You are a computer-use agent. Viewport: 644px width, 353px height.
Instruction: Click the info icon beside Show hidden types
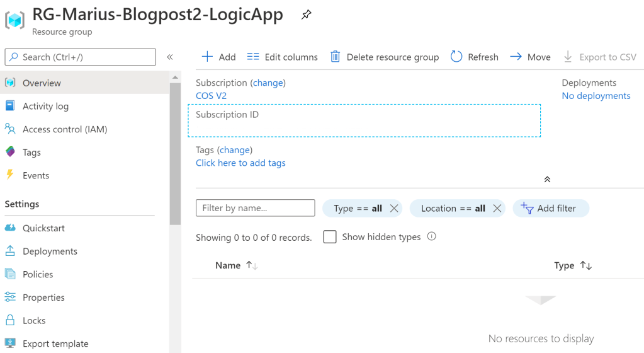[x=432, y=236]
